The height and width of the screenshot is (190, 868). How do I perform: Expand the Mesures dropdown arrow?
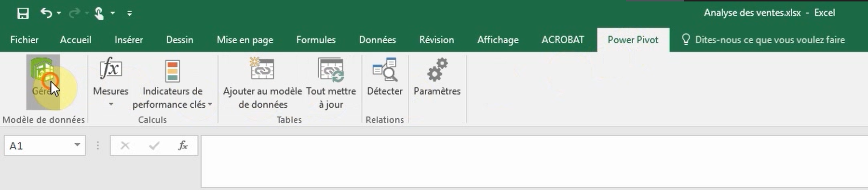pyautogui.click(x=111, y=104)
